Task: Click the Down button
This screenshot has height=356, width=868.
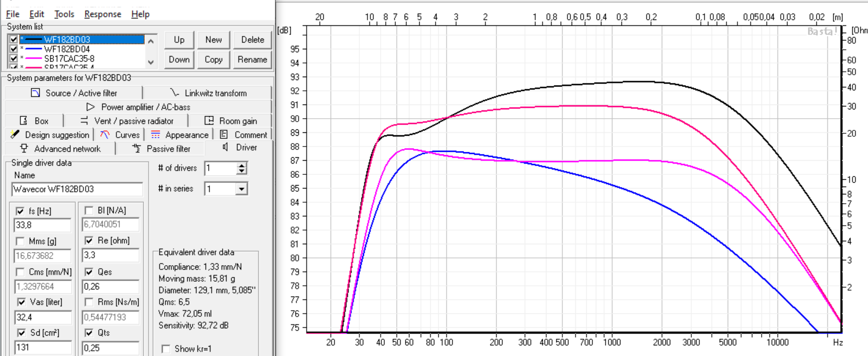Action: 179,60
